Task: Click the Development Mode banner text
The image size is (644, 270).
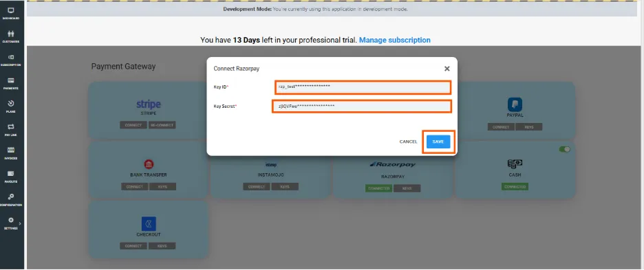Action: [x=315, y=9]
